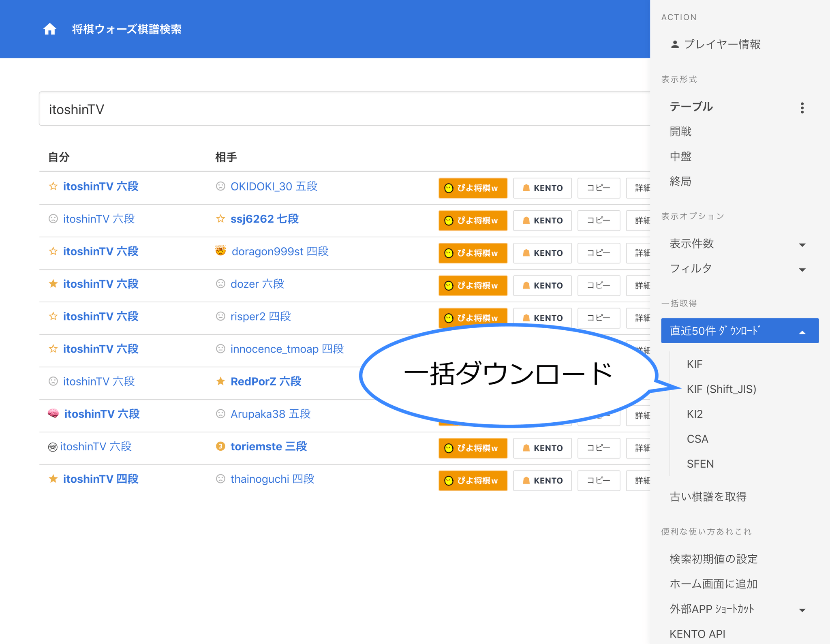Collapse the 直近50件 ダウンロード menu
The width and height of the screenshot is (830, 644).
[x=740, y=331]
